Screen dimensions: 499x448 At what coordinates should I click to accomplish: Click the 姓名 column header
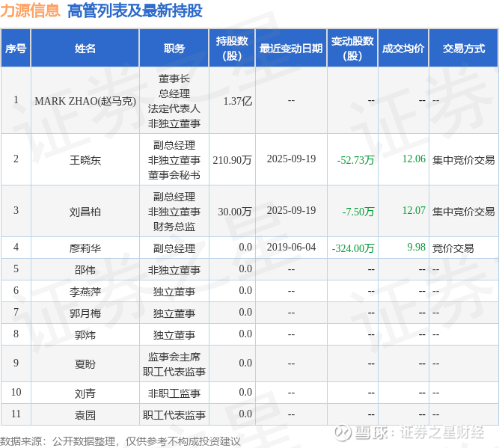click(x=85, y=49)
